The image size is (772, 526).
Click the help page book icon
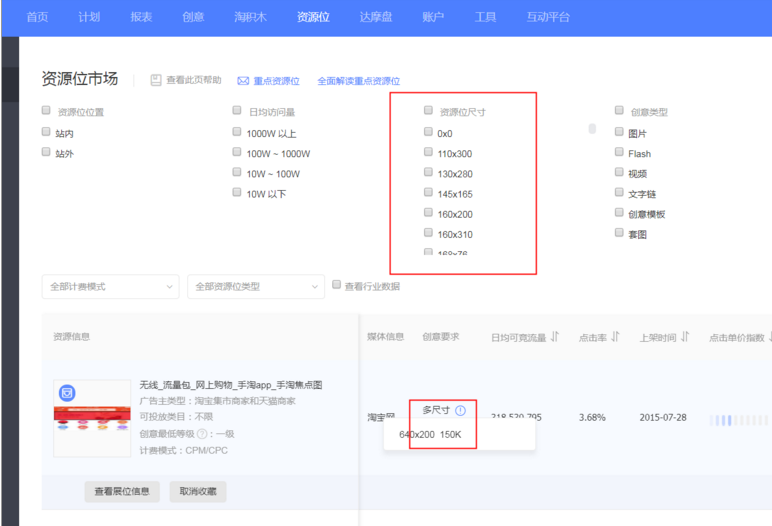[156, 81]
